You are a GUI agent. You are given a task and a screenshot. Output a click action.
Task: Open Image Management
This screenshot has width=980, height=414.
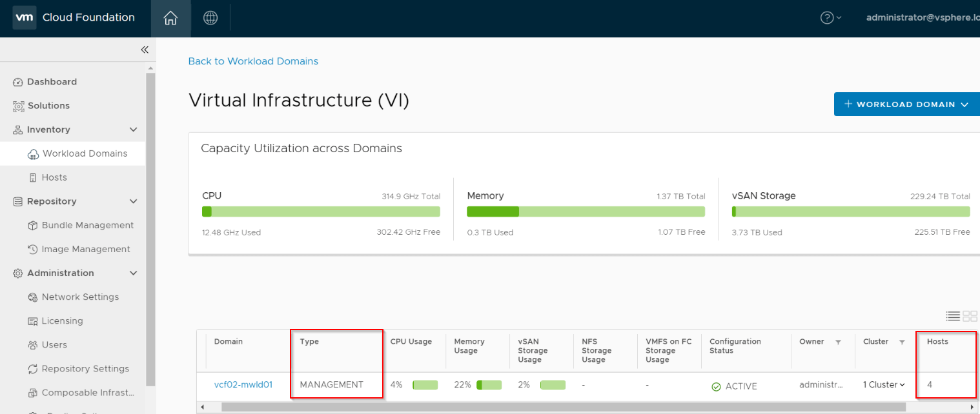[x=86, y=249]
